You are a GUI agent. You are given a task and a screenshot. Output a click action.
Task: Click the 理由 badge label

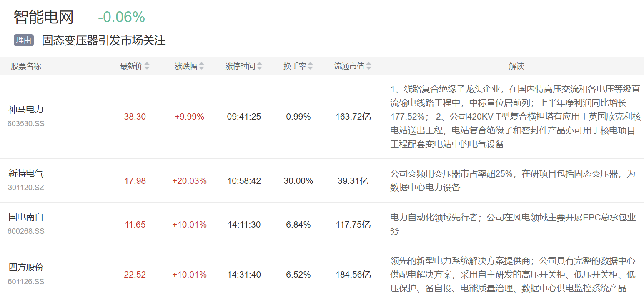click(x=24, y=40)
